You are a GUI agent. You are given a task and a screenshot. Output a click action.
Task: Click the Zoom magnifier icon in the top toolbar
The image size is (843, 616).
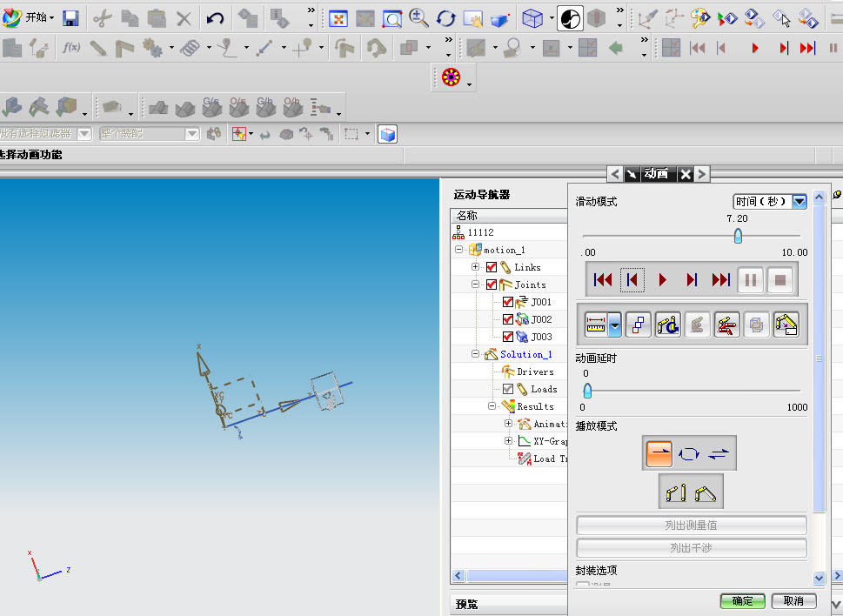pos(418,19)
